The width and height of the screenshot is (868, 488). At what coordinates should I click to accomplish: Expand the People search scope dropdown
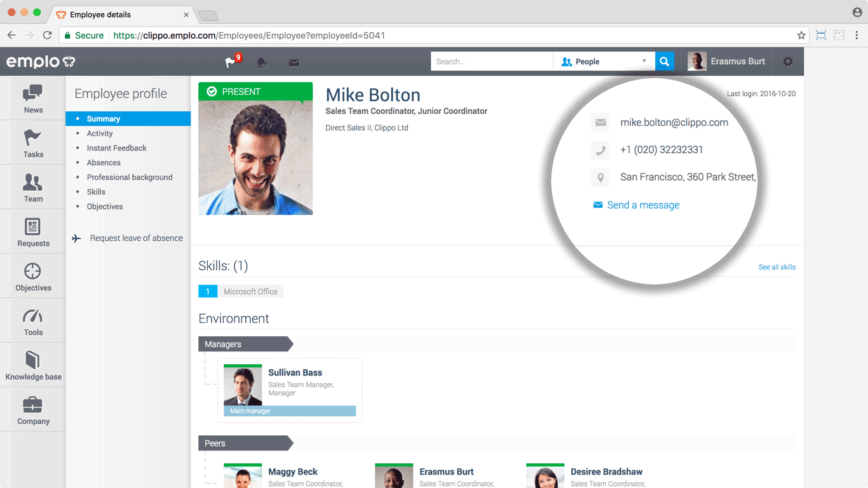(x=604, y=62)
